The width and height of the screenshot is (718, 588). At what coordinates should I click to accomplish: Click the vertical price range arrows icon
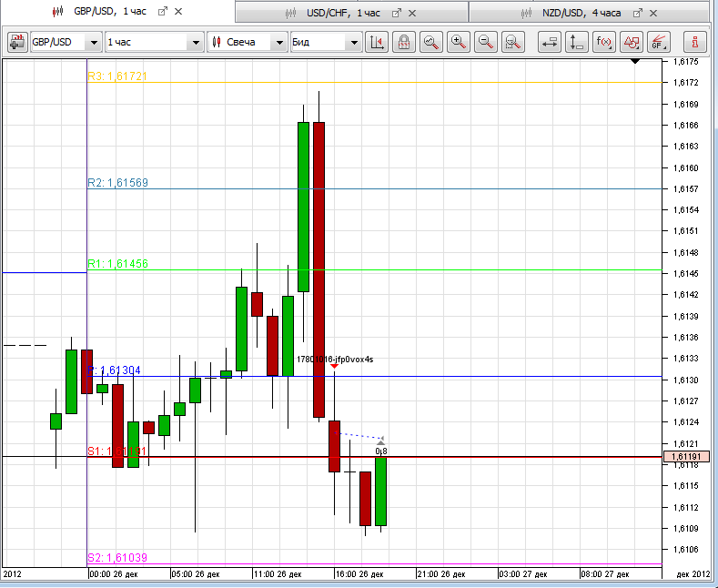pyautogui.click(x=577, y=42)
